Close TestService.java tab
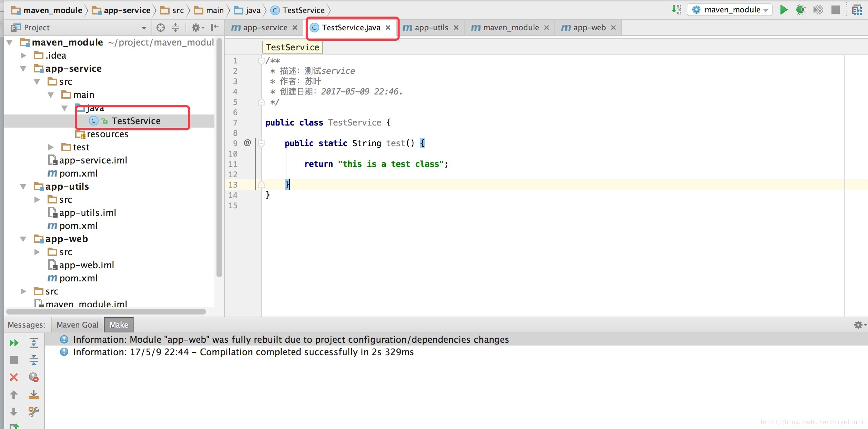This screenshot has width=868, height=429. click(x=388, y=28)
